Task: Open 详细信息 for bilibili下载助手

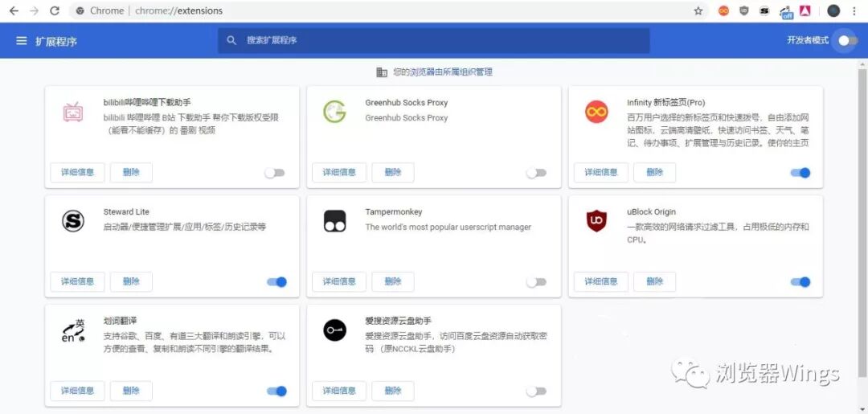Action: [77, 172]
